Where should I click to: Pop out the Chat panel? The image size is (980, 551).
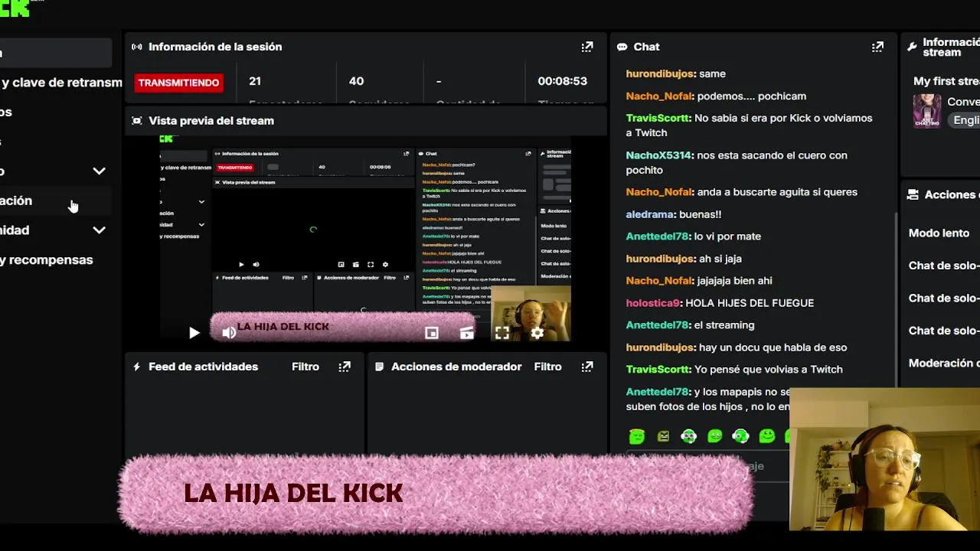click(x=878, y=47)
